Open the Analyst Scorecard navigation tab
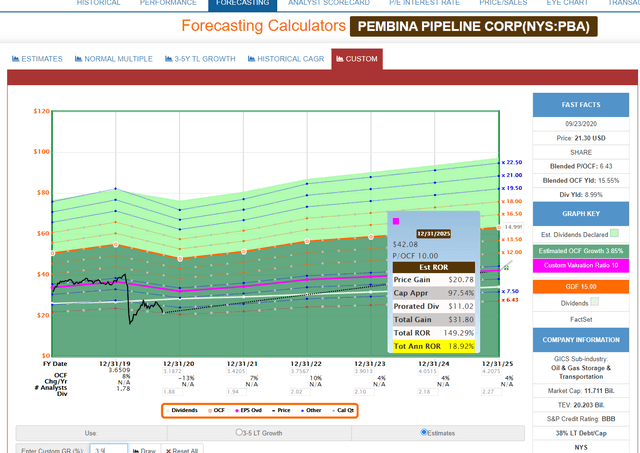This screenshot has width=640, height=453. point(329,3)
